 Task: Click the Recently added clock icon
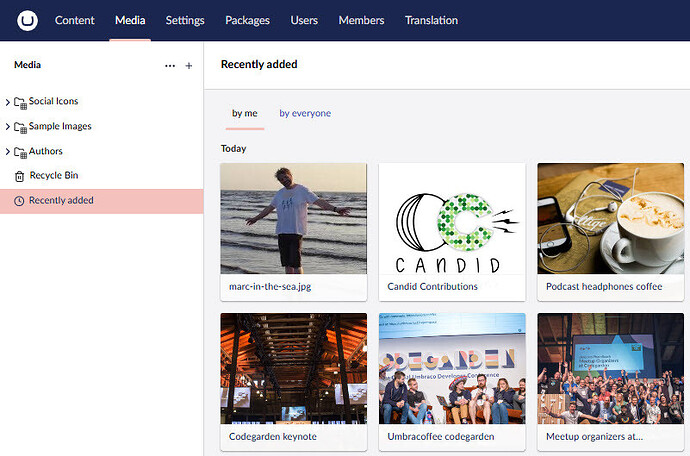point(19,201)
